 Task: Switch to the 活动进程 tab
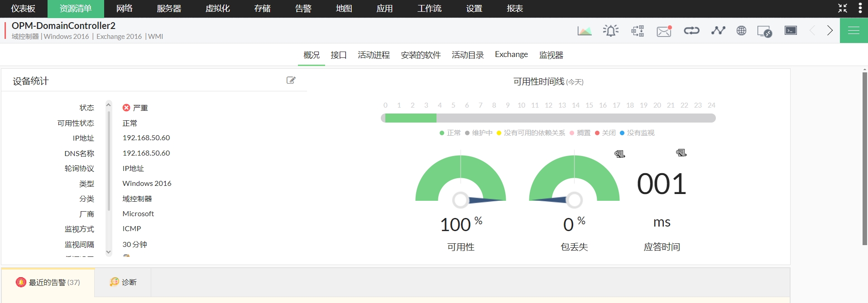(374, 55)
